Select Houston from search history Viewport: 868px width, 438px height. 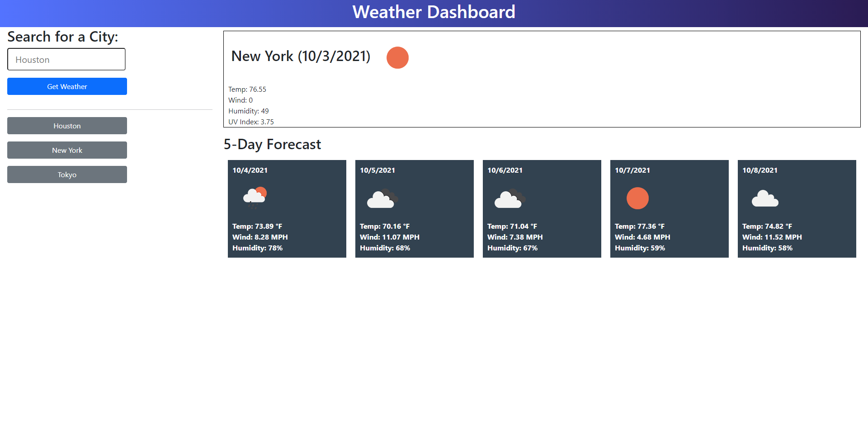point(67,126)
